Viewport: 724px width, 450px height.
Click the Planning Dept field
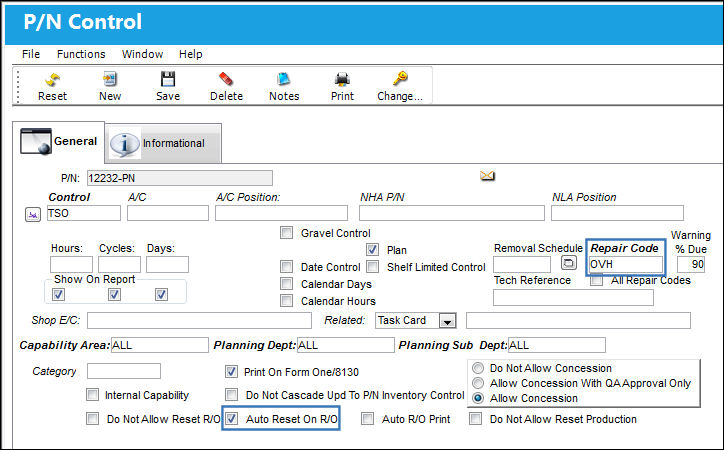[x=346, y=345]
